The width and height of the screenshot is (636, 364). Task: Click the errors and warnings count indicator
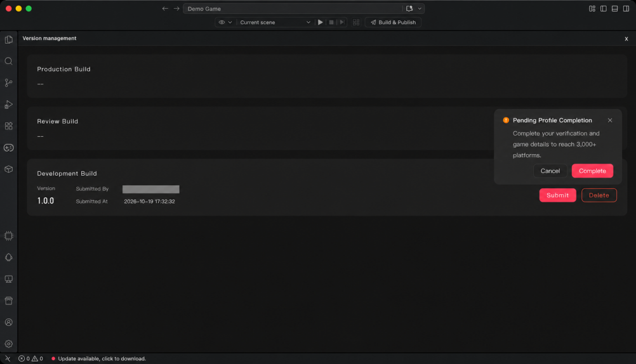[x=30, y=359]
